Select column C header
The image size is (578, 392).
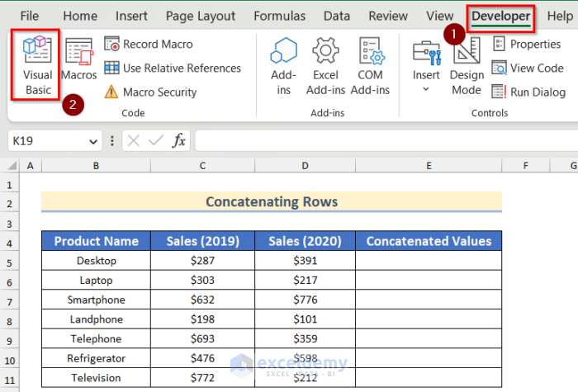[202, 167]
